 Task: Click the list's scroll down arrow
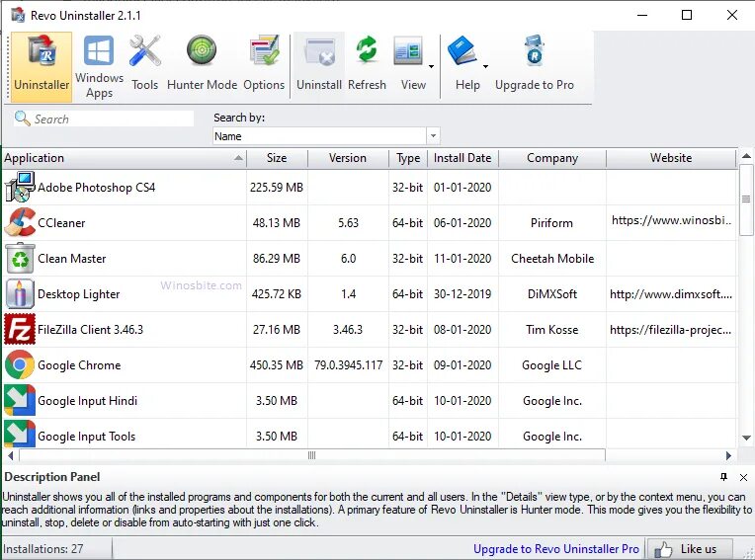point(746,438)
